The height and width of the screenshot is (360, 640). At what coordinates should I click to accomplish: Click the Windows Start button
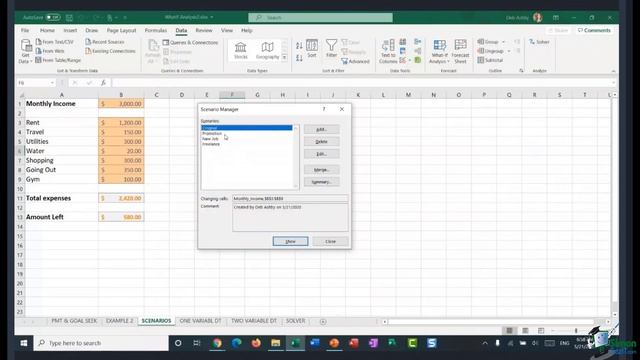tap(24, 343)
